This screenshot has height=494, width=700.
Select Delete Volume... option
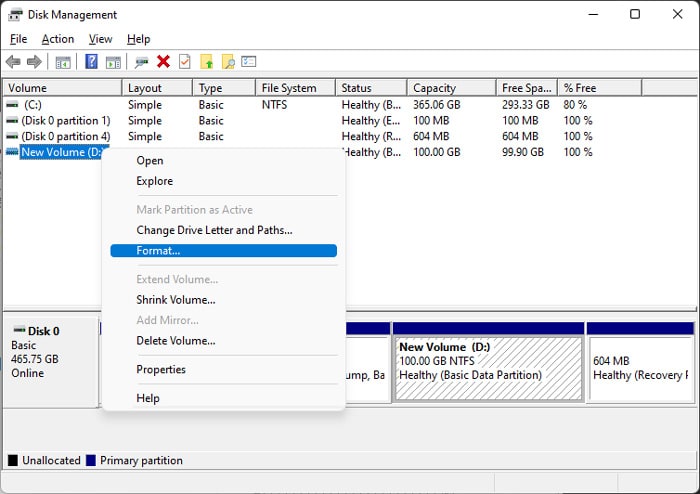coord(223,341)
